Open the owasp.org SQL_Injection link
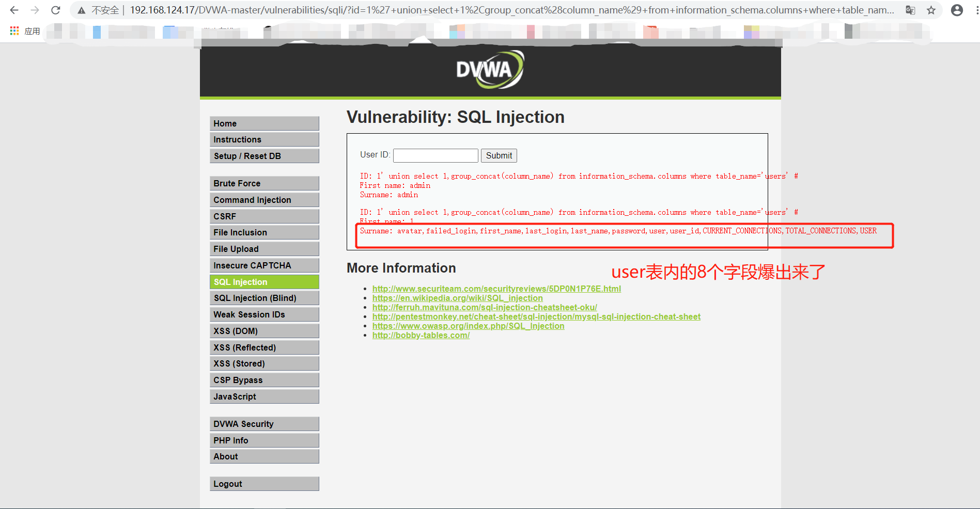980x509 pixels. pos(469,326)
